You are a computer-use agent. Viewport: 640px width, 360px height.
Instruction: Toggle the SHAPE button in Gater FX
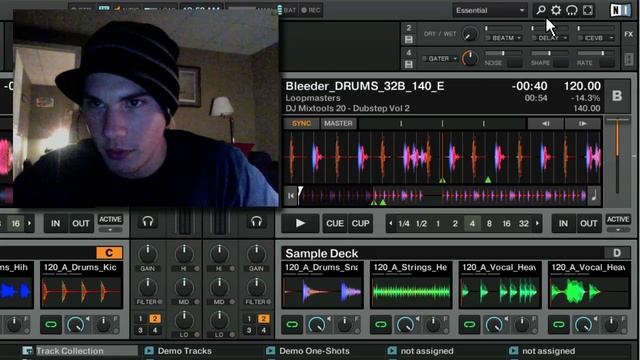point(561,63)
